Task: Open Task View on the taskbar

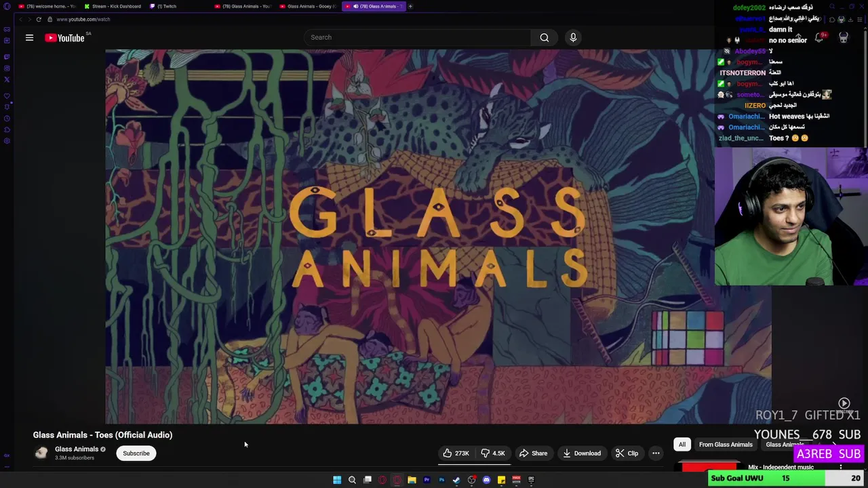Action: [x=367, y=480]
